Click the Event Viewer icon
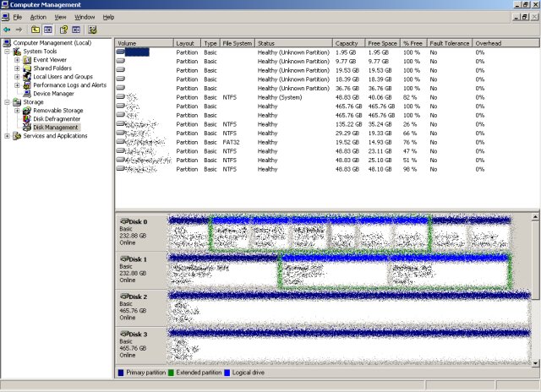Image resolution: width=541 pixels, height=392 pixels. (27, 60)
